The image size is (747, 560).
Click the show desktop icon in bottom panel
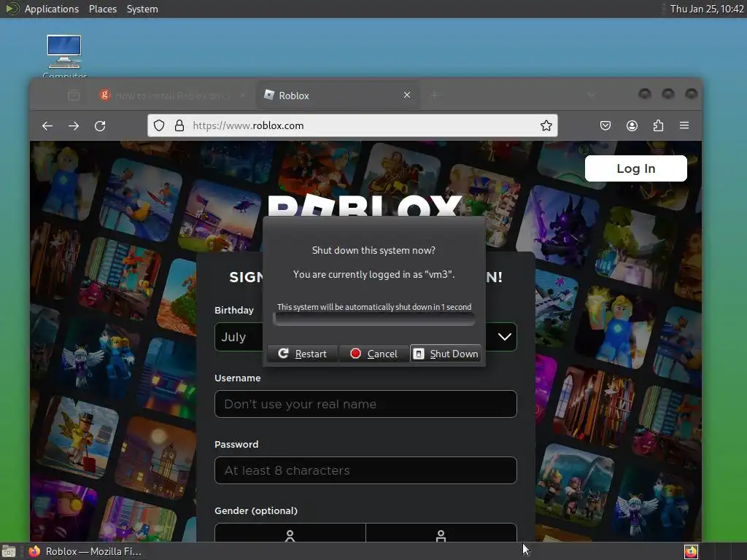tap(9, 551)
